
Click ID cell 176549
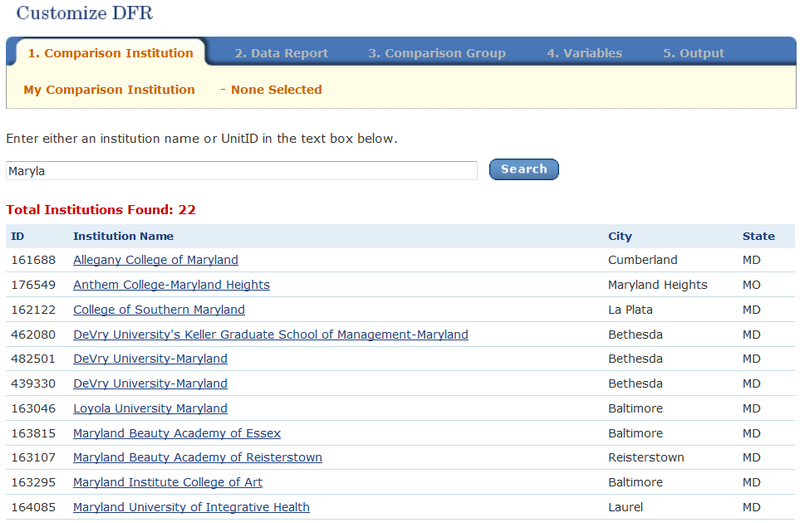[33, 285]
